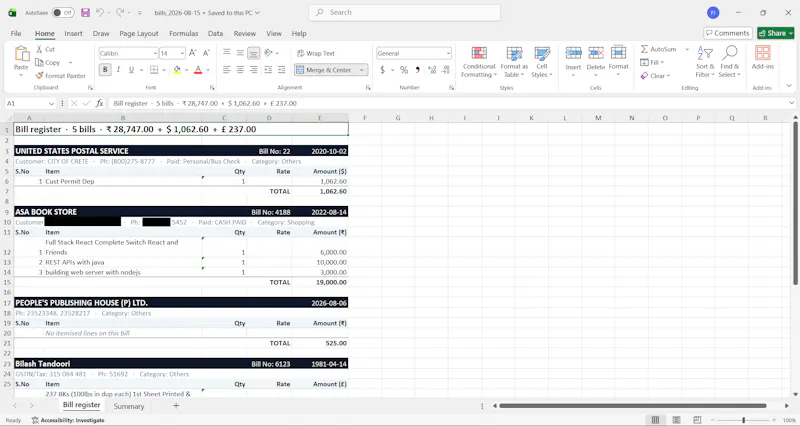This screenshot has height=426, width=800.
Task: Click the Increase Indent icon
Action: pyautogui.click(x=282, y=69)
